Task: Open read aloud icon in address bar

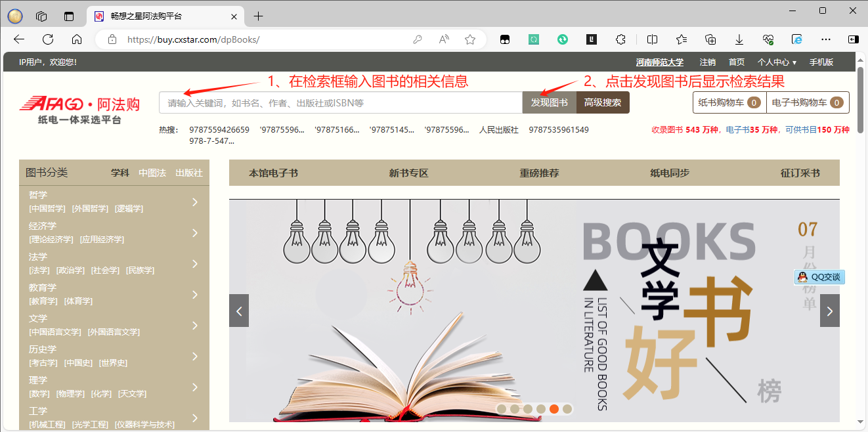Action: tap(445, 39)
